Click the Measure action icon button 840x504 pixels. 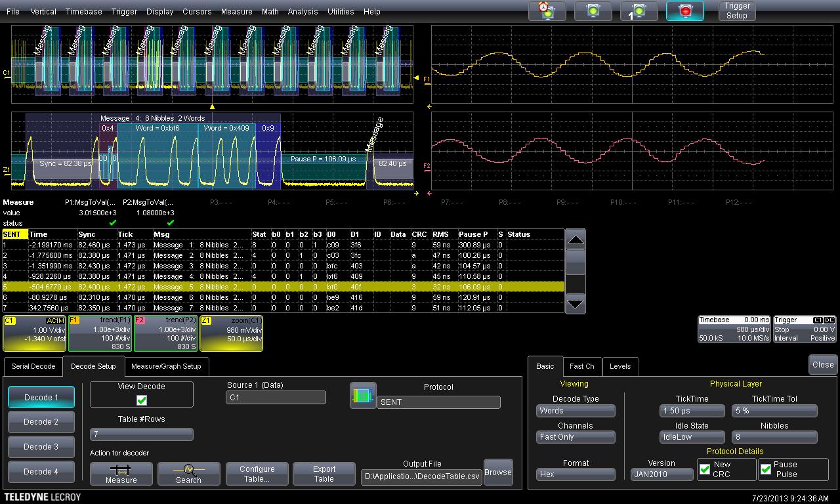[x=121, y=474]
